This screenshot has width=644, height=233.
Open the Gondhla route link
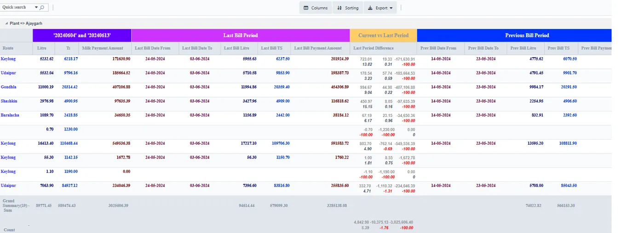9,87
